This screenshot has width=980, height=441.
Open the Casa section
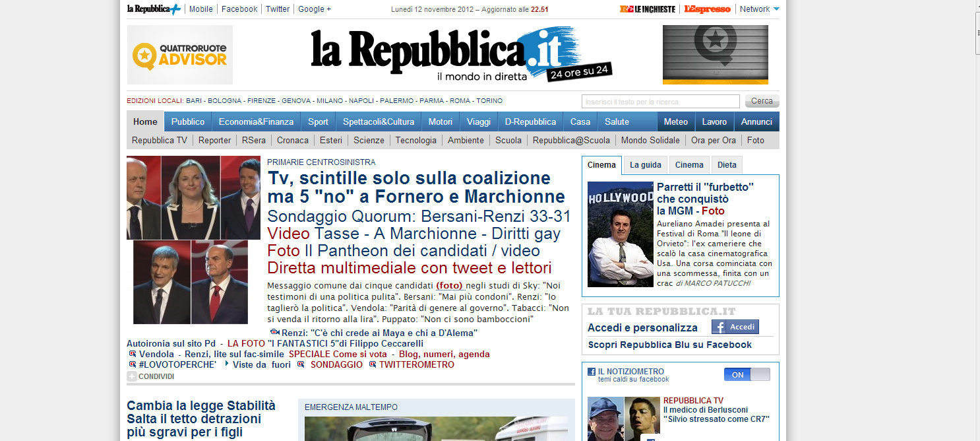click(x=580, y=121)
